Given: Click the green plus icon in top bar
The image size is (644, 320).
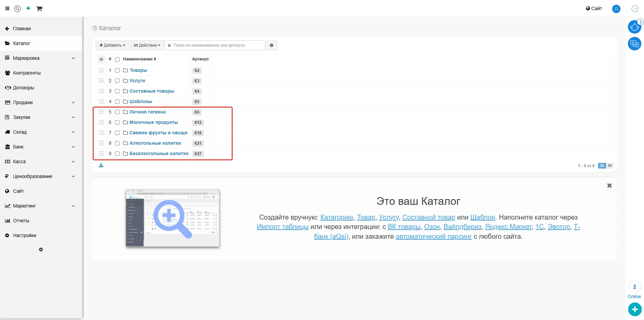Looking at the screenshot, I should tap(28, 8).
